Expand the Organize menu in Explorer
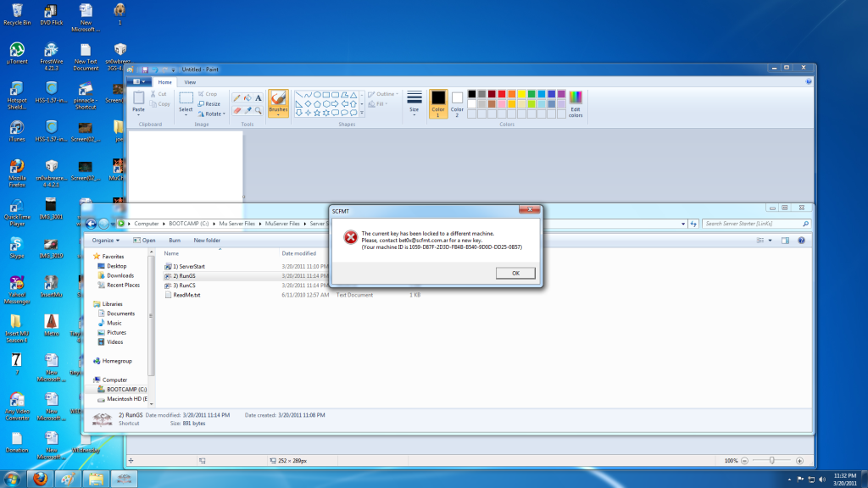Viewport: 868px width, 488px height. click(x=106, y=241)
